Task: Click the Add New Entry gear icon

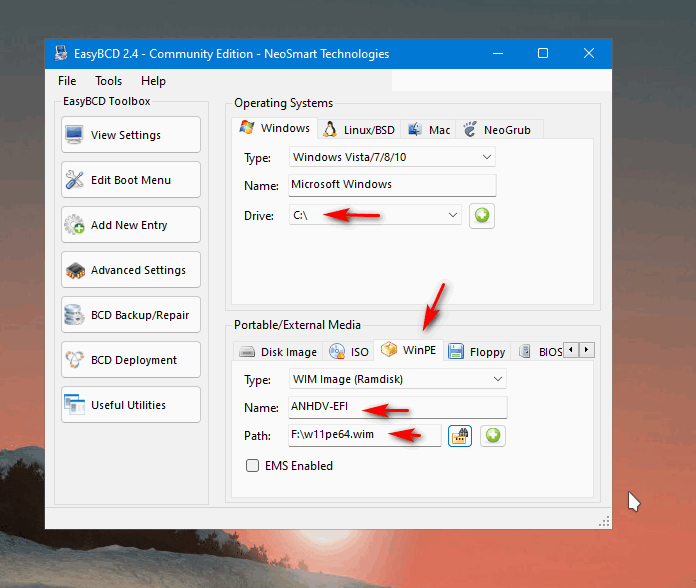Action: click(74, 225)
